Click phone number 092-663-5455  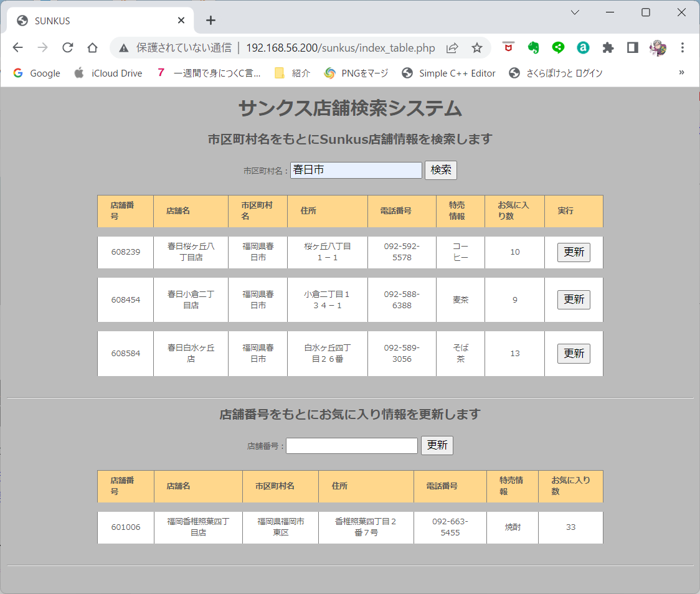coord(450,527)
